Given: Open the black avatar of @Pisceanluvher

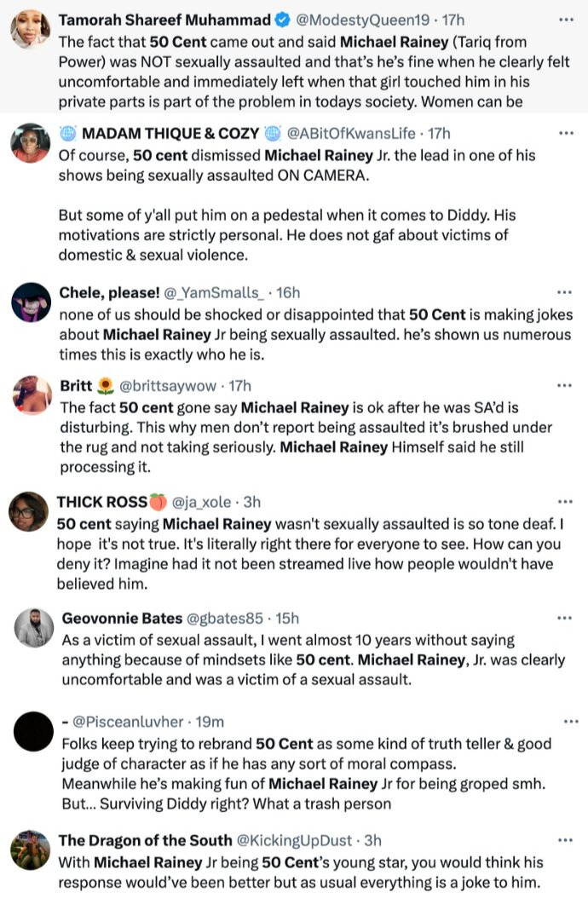Looking at the screenshot, I should (x=34, y=731).
